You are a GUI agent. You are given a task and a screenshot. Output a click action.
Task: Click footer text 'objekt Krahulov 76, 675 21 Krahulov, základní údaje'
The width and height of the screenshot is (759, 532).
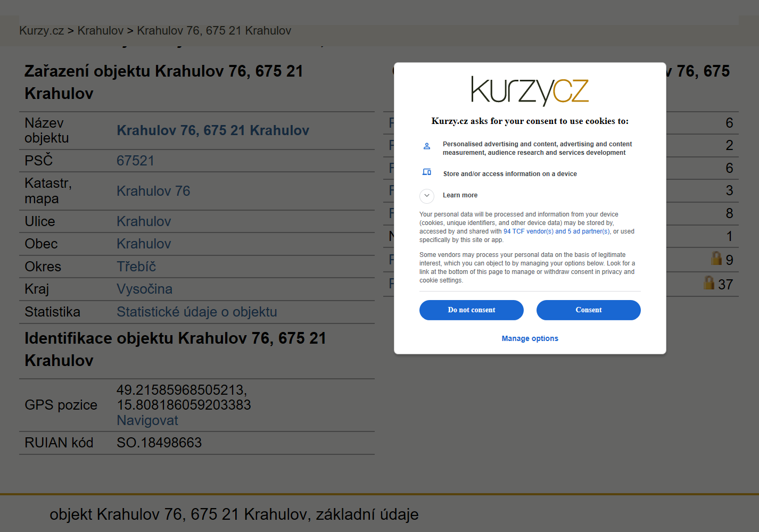pyautogui.click(x=234, y=514)
